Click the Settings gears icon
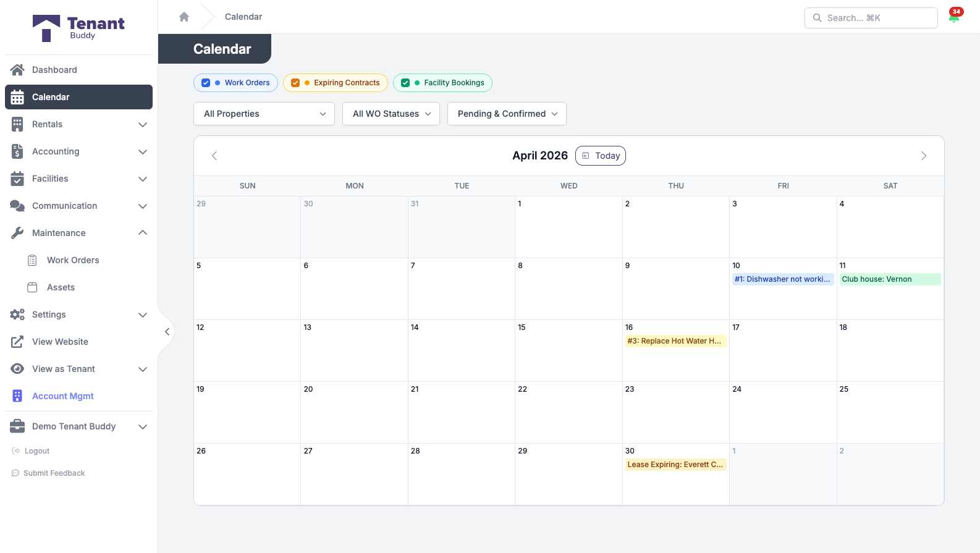The width and height of the screenshot is (980, 553). click(x=17, y=314)
